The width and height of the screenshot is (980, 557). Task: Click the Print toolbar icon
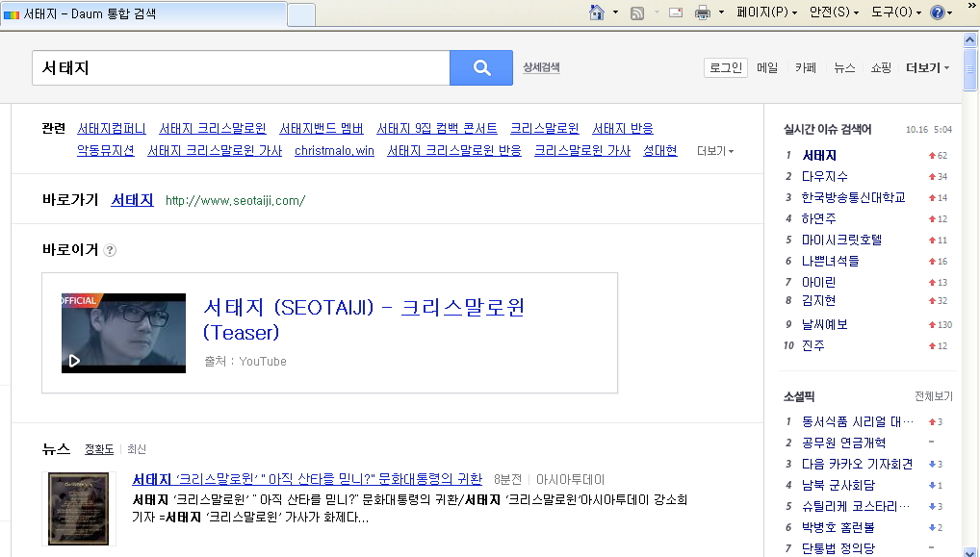703,13
